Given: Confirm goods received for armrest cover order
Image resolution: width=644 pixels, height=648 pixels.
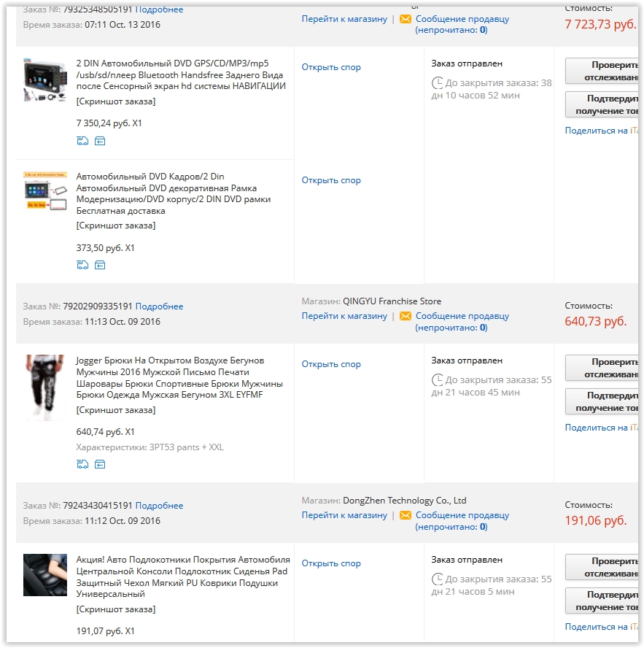Looking at the screenshot, I should pyautogui.click(x=602, y=601).
